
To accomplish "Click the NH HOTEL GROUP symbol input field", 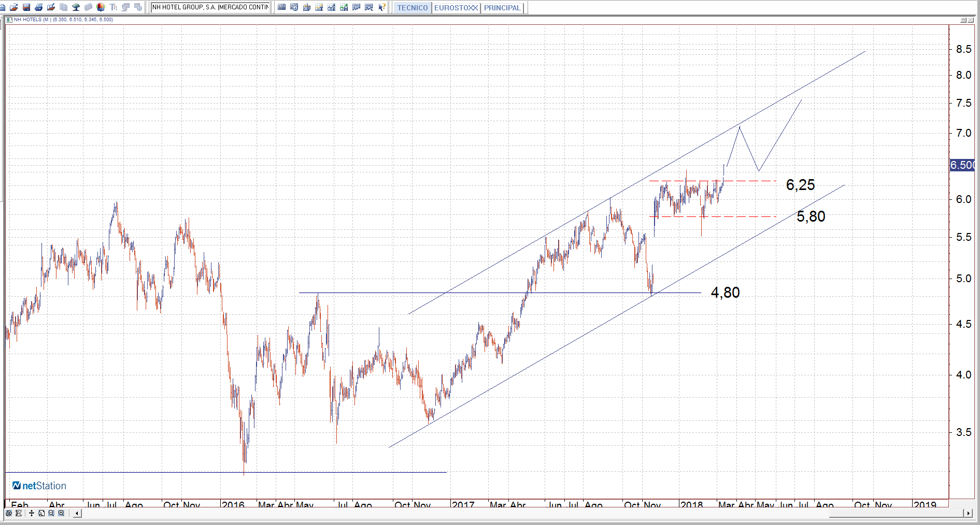I will click(x=210, y=7).
